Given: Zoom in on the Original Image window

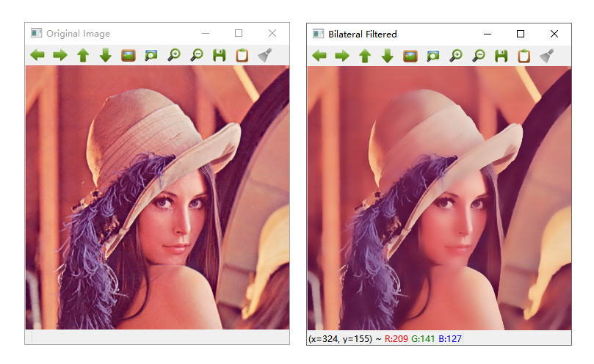Looking at the screenshot, I should (174, 55).
